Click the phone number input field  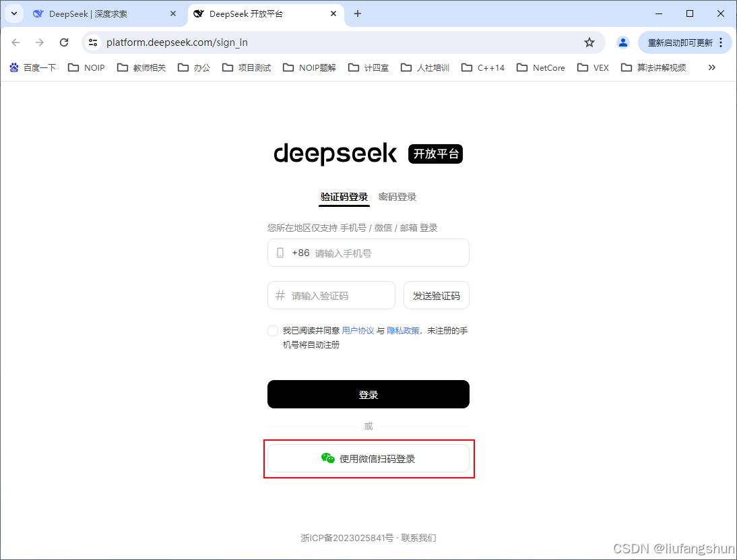tap(368, 253)
